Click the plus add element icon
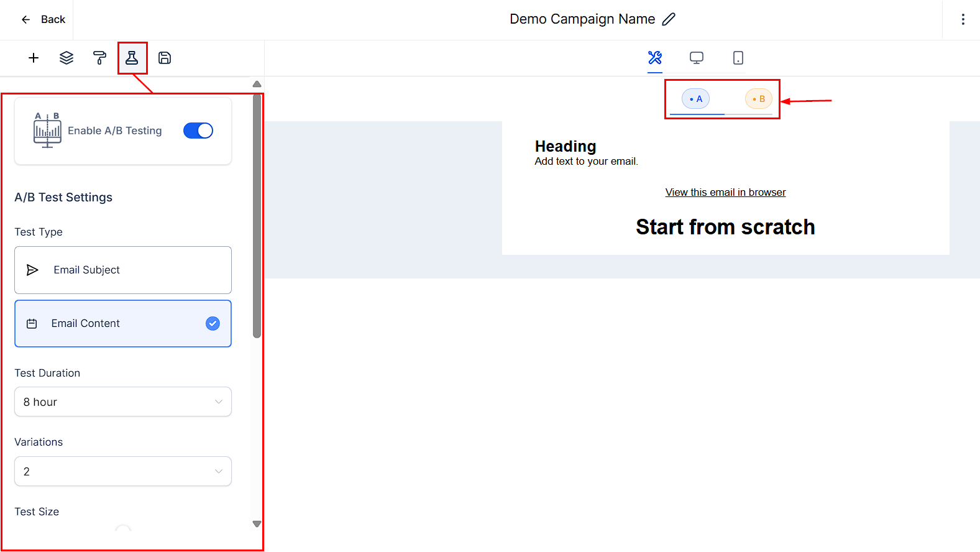 coord(34,58)
